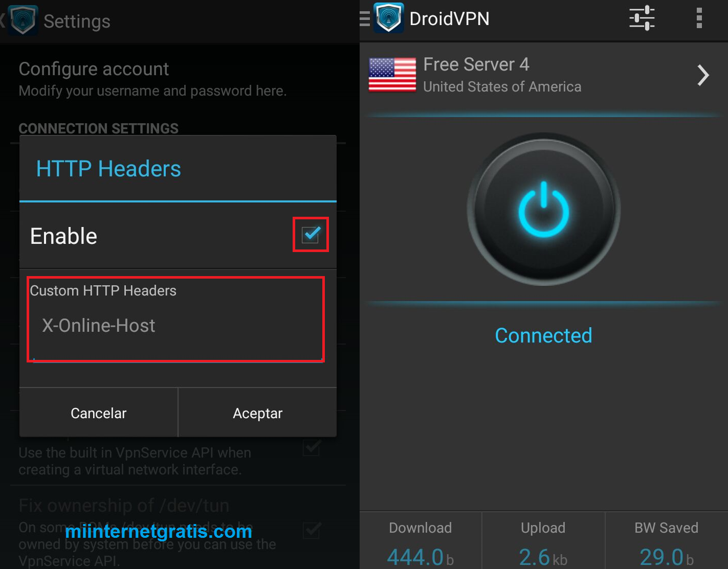Viewport: 728px width, 569px height.
Task: Tap the DroidVPN shield logo icon
Action: [x=389, y=18]
